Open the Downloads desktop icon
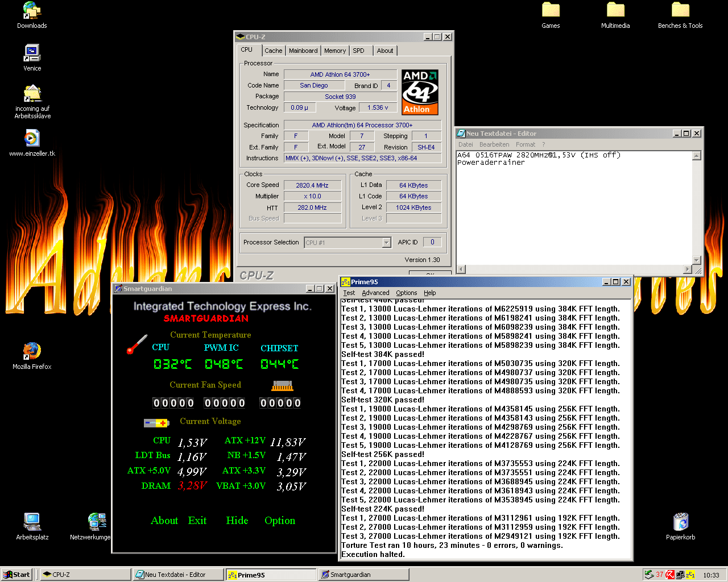 point(31,15)
